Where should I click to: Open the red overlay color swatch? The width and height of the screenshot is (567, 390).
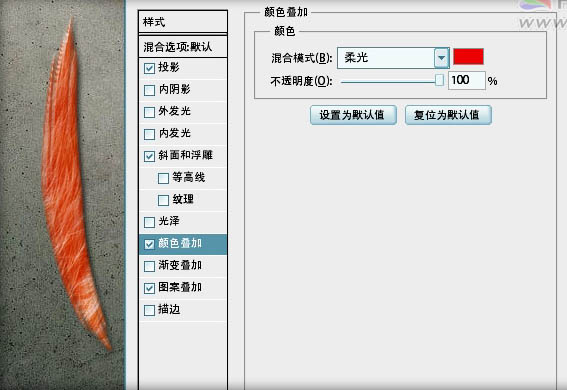tap(468, 57)
